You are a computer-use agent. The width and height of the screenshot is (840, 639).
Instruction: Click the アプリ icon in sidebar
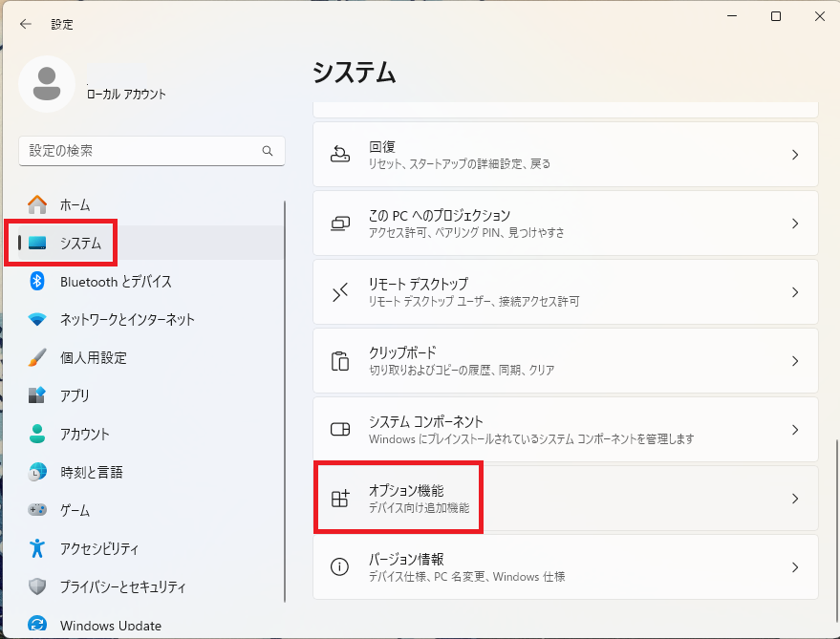pyautogui.click(x=37, y=395)
